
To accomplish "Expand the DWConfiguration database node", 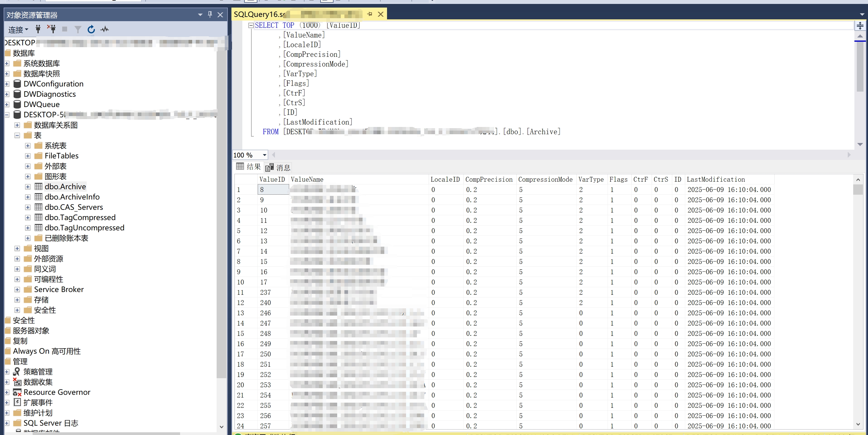I will click(x=7, y=84).
